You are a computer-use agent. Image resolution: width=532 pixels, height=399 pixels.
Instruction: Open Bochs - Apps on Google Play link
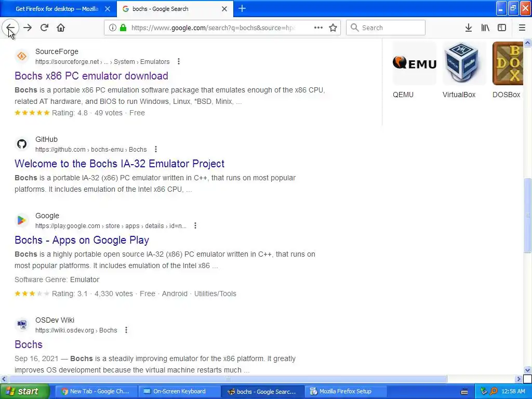82,240
